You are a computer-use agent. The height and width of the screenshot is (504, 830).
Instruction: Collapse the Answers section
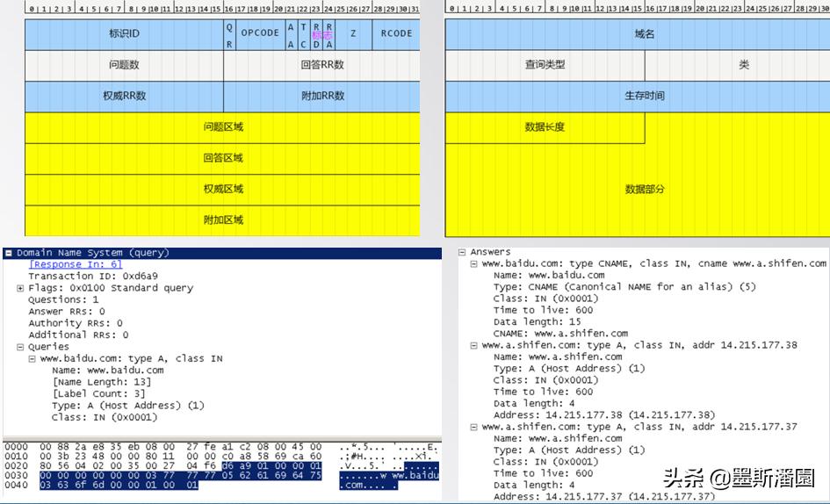(x=462, y=253)
